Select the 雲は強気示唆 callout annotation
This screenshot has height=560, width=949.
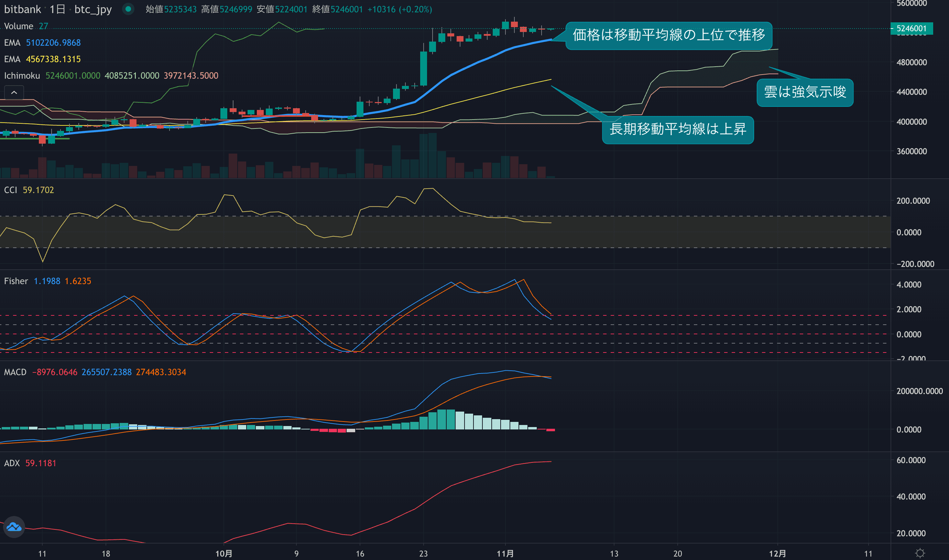(x=805, y=92)
